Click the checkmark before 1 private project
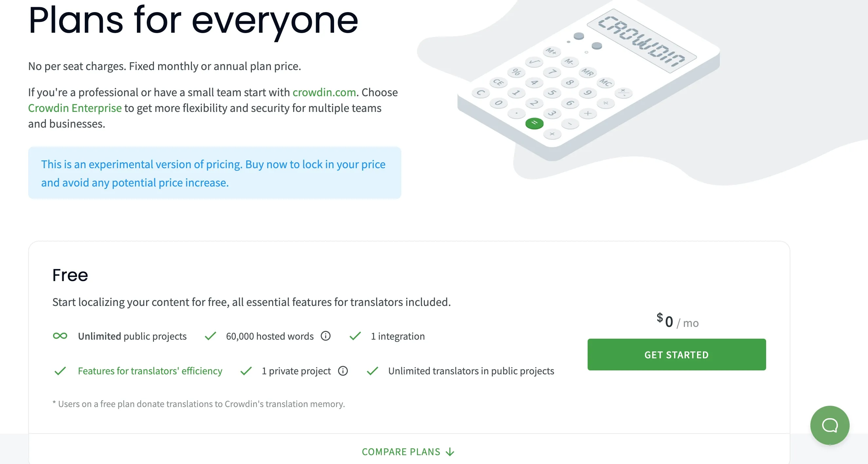This screenshot has height=464, width=868. (x=246, y=371)
